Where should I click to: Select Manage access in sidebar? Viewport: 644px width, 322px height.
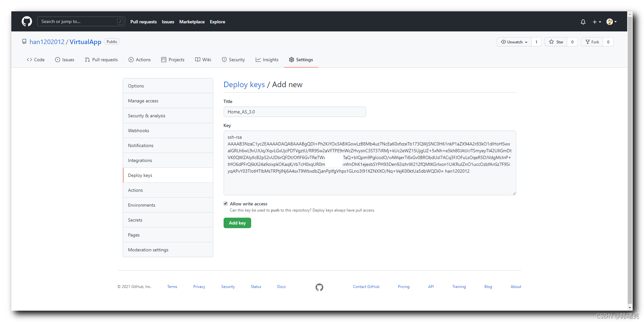pos(168,101)
